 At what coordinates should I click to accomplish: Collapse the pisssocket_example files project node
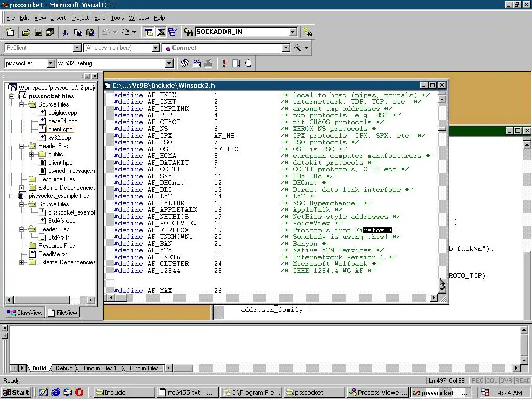[x=11, y=196]
